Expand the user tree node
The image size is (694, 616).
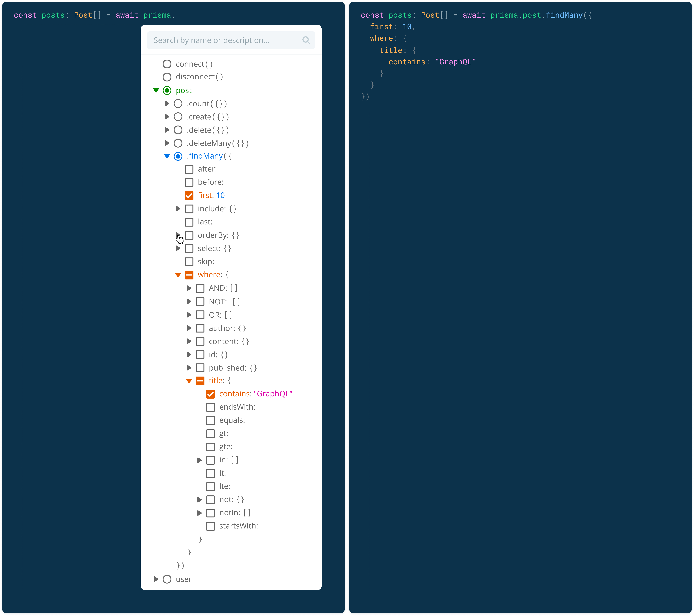(x=156, y=579)
